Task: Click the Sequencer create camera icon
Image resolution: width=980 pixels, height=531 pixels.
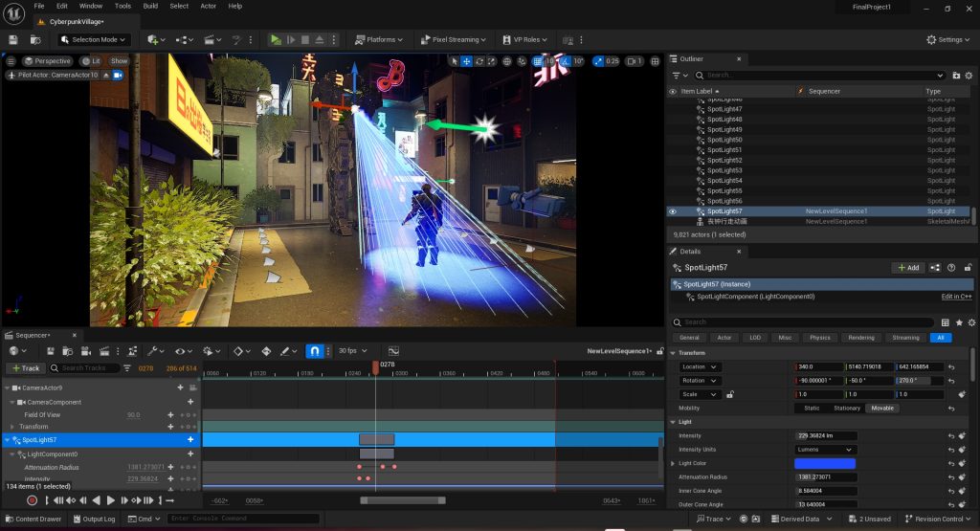Action: pyautogui.click(x=86, y=351)
